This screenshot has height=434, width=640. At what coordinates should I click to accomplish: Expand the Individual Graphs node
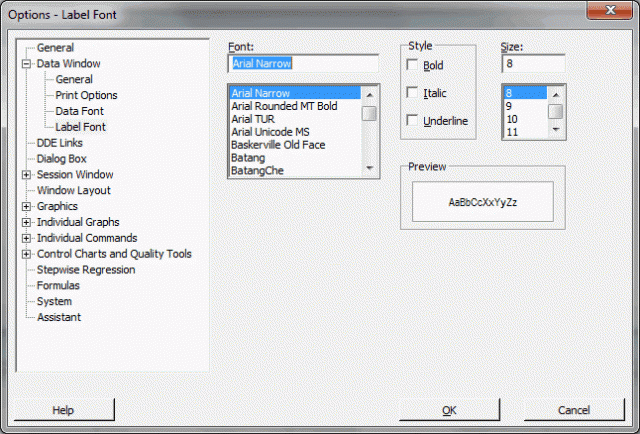26,222
